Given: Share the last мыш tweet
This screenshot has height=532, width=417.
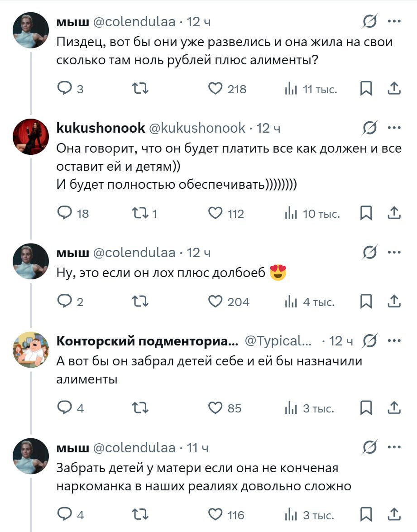Looking at the screenshot, I should click(x=394, y=515).
